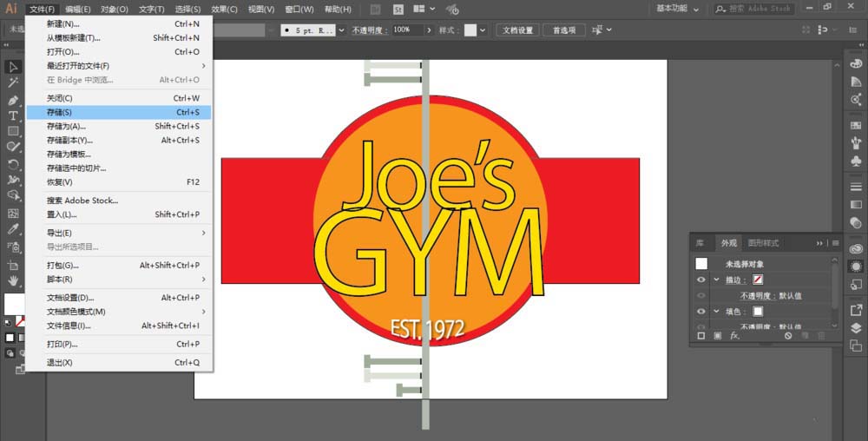Open the brush definition 5 pt. R dropdown

tap(341, 30)
